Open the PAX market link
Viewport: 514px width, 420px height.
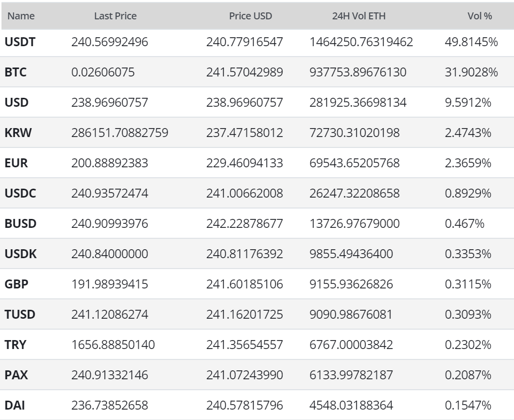[x=16, y=375]
